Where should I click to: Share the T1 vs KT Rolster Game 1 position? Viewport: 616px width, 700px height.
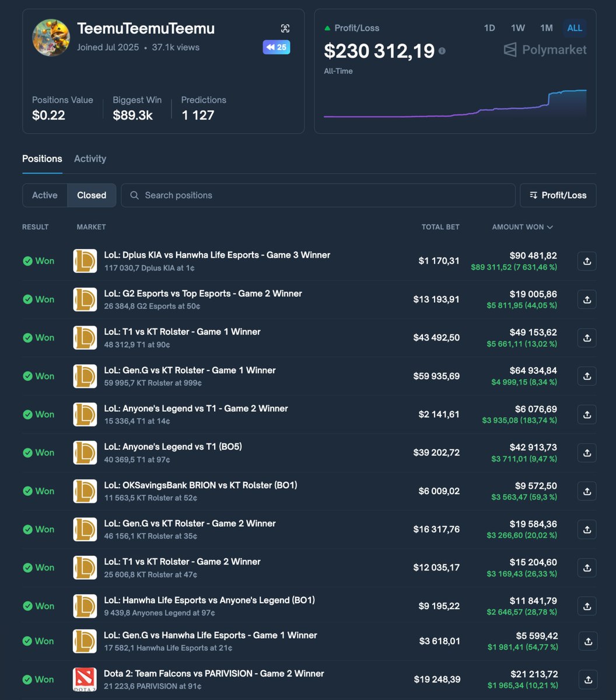587,338
